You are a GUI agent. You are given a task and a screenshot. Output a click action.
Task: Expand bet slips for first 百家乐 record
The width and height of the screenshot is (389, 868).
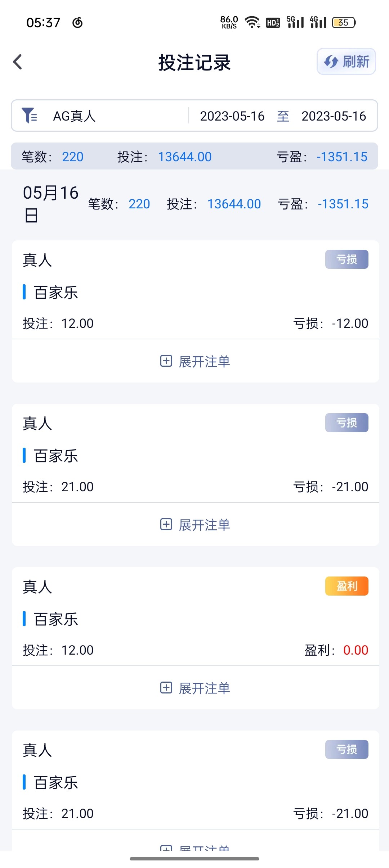pyautogui.click(x=195, y=361)
